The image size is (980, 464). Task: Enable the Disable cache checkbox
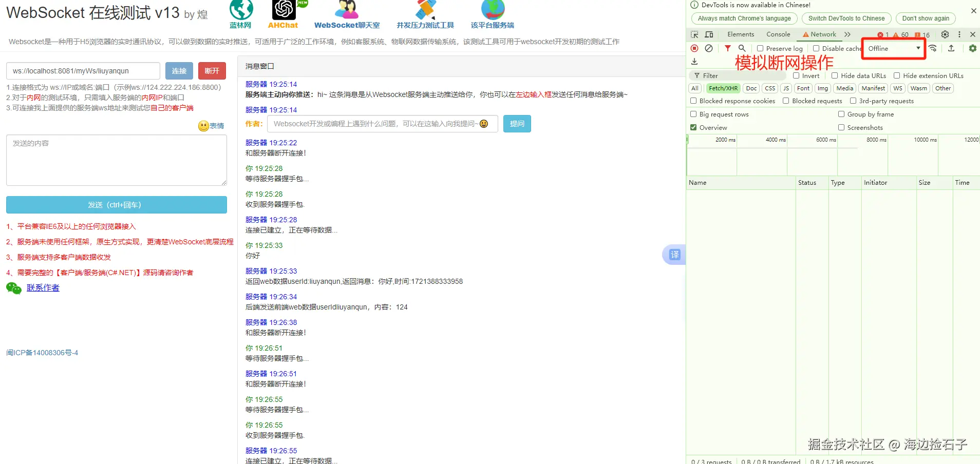[x=816, y=48]
